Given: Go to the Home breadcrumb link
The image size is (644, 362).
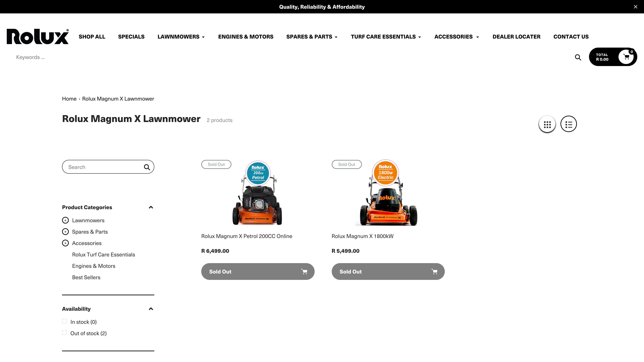Looking at the screenshot, I should [x=69, y=98].
